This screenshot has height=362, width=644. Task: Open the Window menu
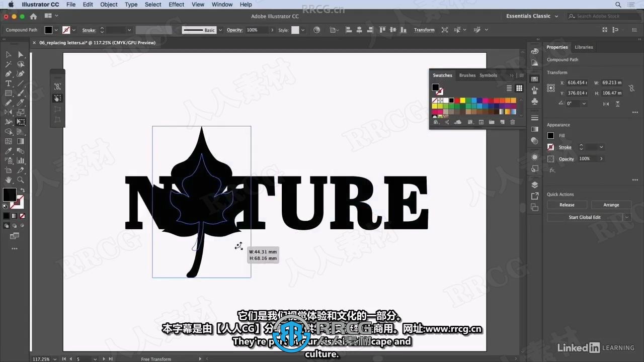(222, 5)
